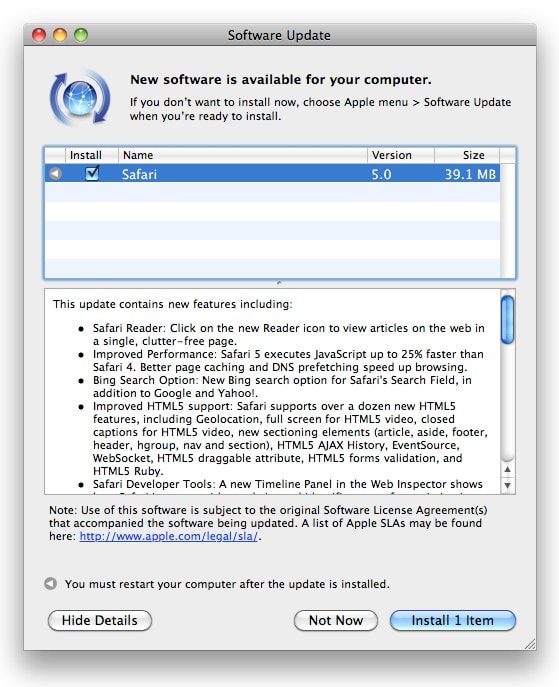
Task: Sort updates by Size column header
Action: point(467,155)
